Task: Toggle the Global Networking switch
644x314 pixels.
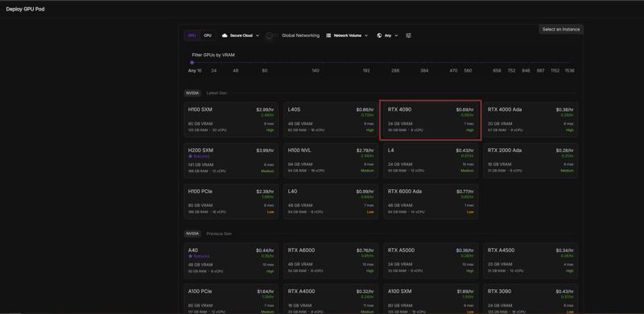Action: click(x=271, y=35)
